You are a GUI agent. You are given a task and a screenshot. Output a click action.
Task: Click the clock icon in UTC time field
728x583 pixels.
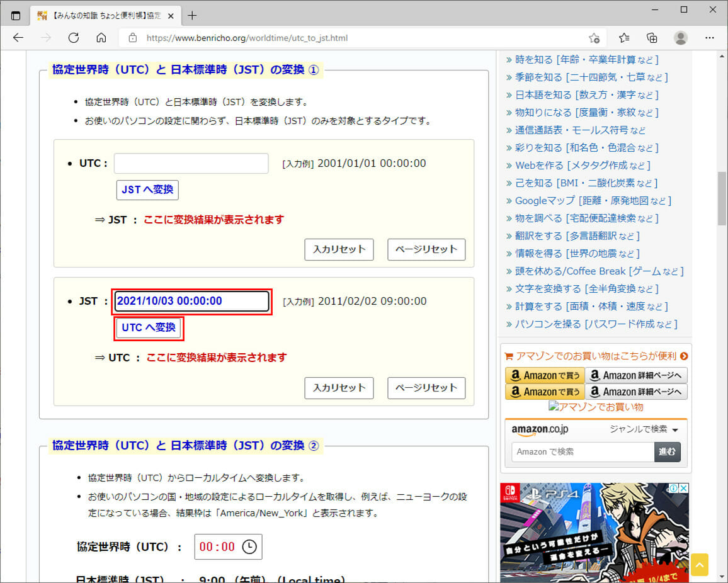tap(249, 546)
